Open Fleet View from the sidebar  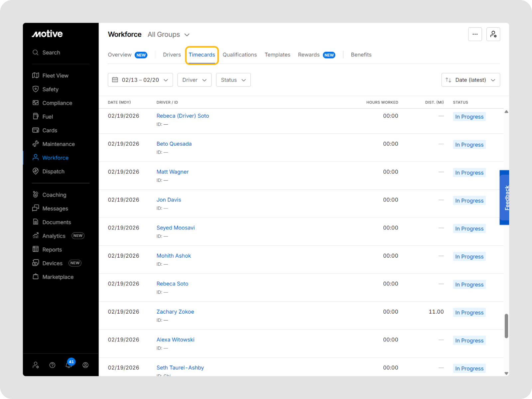pos(55,76)
